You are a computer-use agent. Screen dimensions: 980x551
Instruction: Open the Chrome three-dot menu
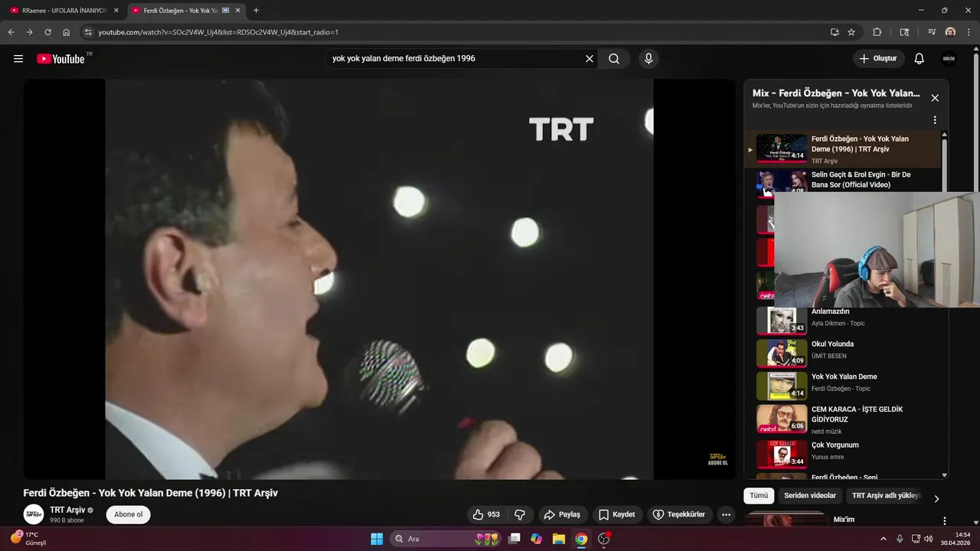tap(969, 32)
